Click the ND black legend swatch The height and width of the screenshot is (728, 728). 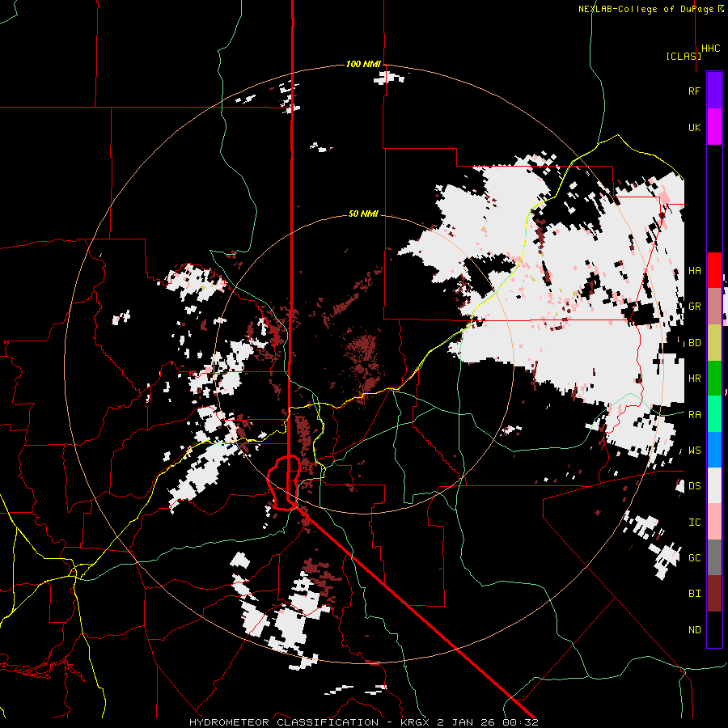[x=714, y=629]
